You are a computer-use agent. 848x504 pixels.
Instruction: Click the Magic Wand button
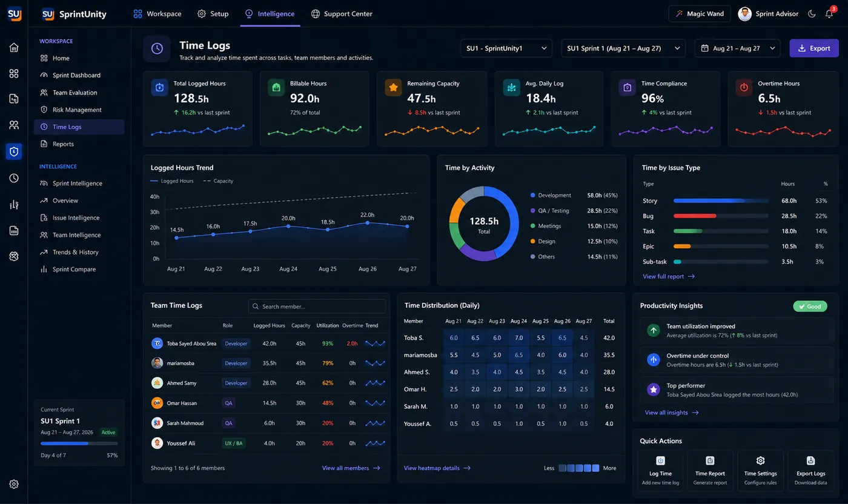(x=700, y=14)
